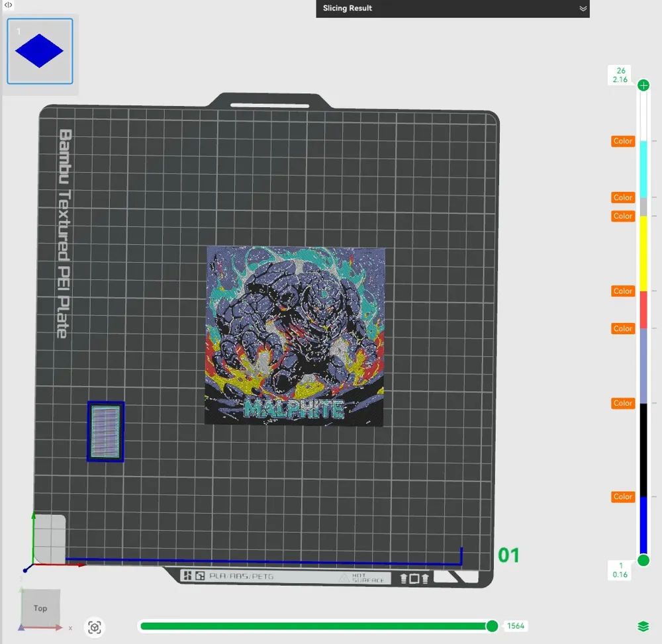Collapse the Slicing Result panel via its chevron
The height and width of the screenshot is (644, 662).
(x=583, y=9)
